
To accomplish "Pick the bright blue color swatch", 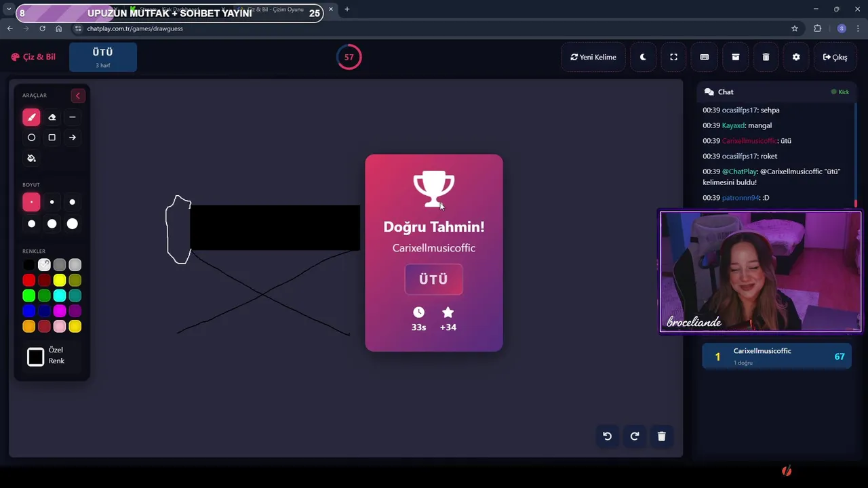I will [28, 311].
